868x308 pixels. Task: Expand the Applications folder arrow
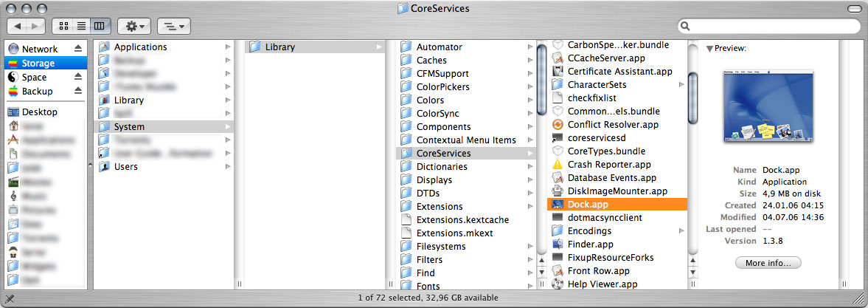[228, 47]
